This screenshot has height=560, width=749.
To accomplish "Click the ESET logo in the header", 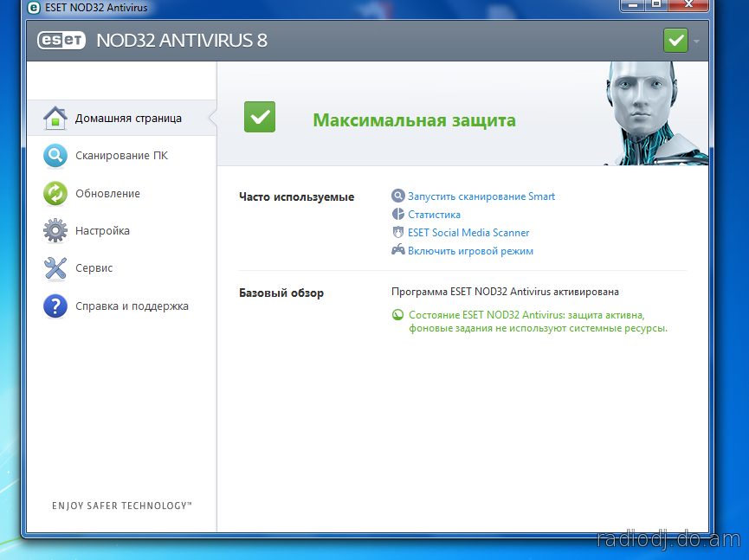I will tap(61, 40).
